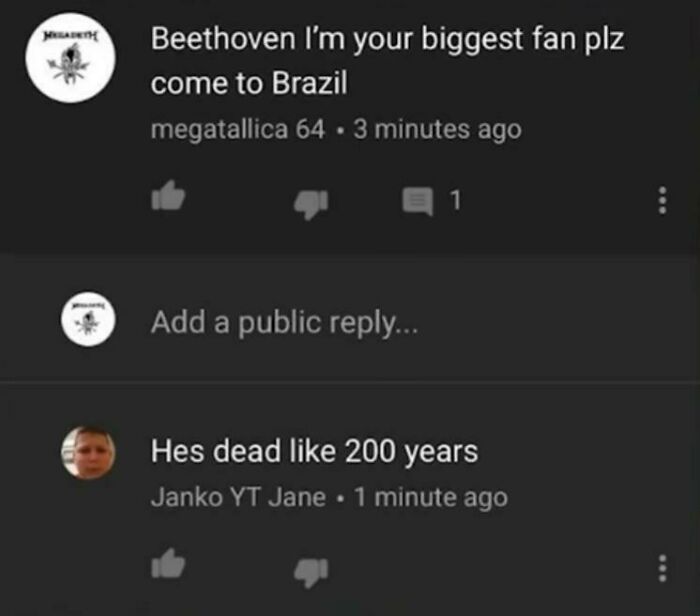This screenshot has height=616, width=700.
Task: Open the Janko YT Jane channel name
Action: pyautogui.click(x=238, y=497)
